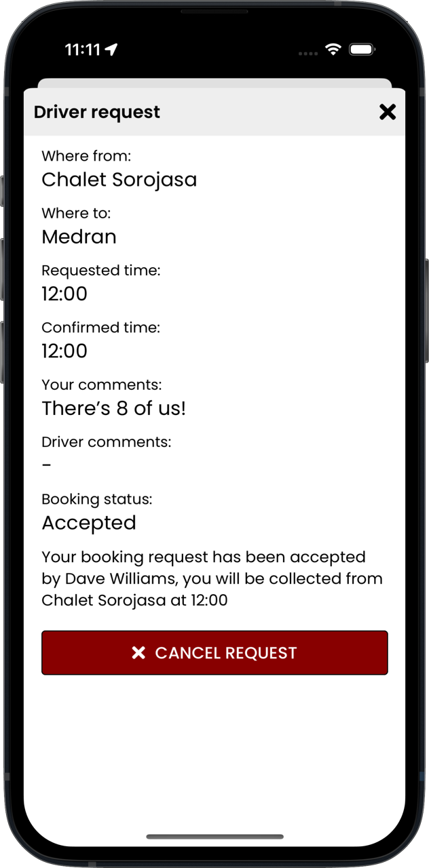Tap the 12:00 value under Requested time
This screenshot has width=429, height=868.
pos(64,294)
